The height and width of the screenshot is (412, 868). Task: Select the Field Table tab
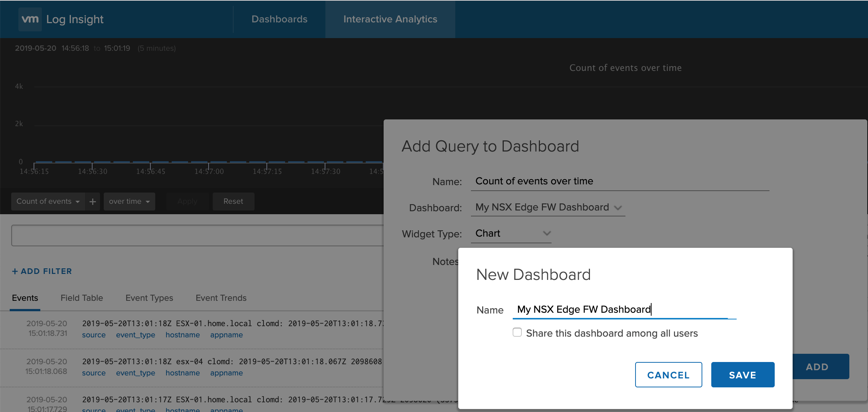coord(82,298)
